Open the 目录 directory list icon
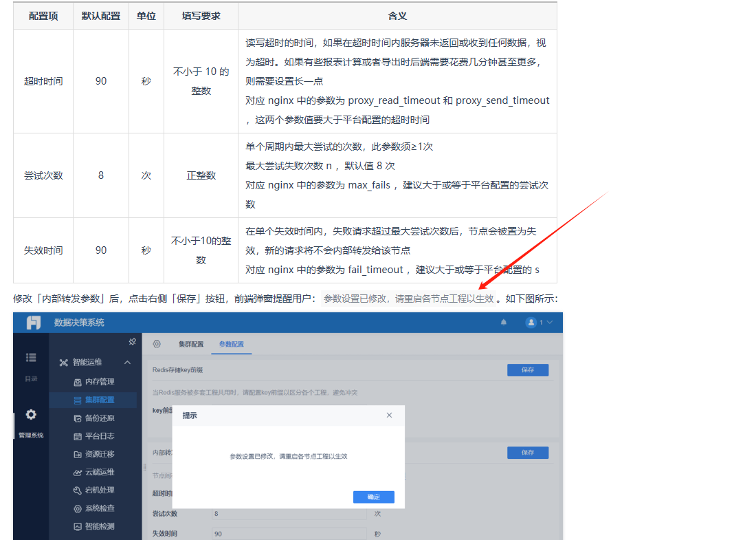Screen dimensions: 756x540 click(x=31, y=358)
